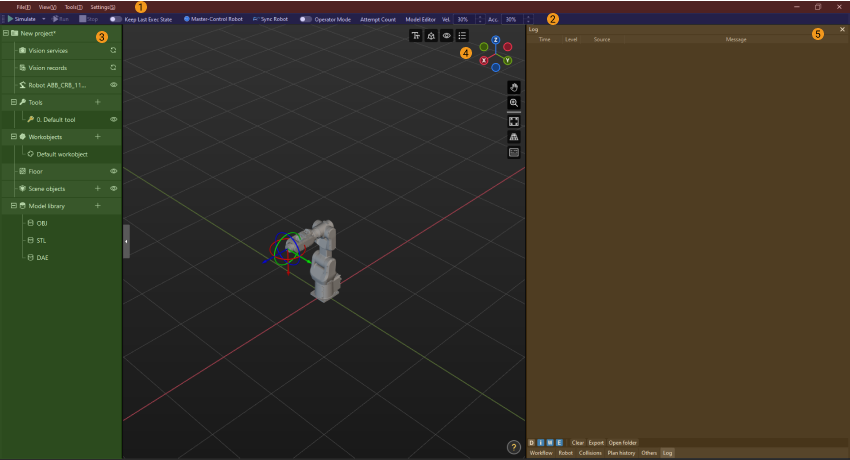Collapse the New project tree node
Screen dimensions: 850x460
click(6, 33)
